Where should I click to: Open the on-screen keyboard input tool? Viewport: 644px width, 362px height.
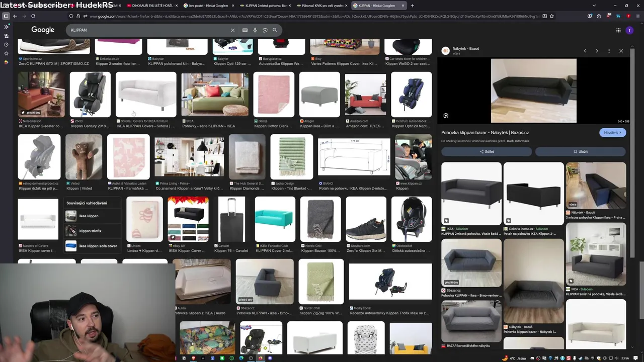click(245, 30)
